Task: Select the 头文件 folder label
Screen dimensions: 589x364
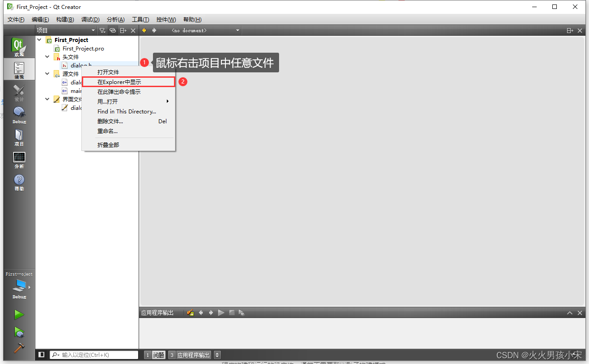Action: [x=71, y=57]
